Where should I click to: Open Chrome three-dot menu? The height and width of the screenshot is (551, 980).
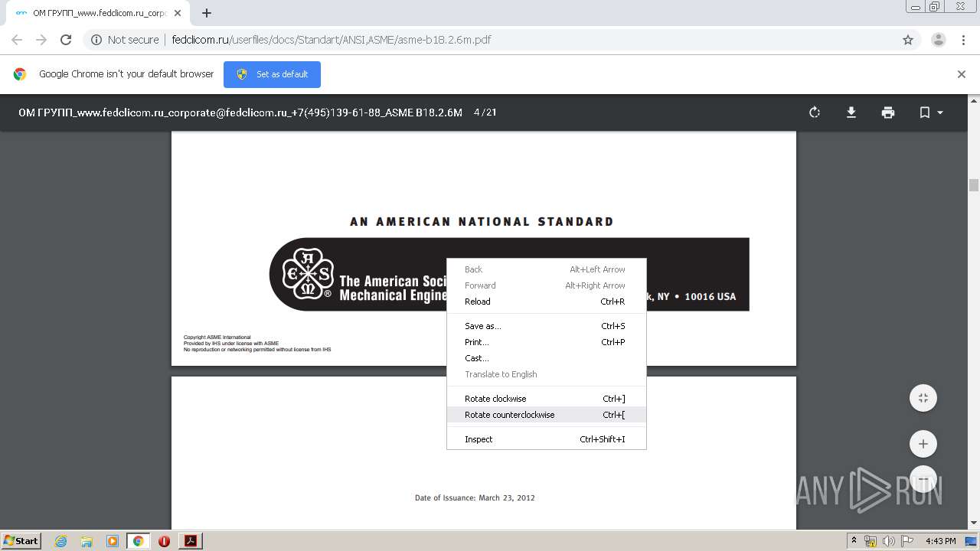[x=963, y=40]
